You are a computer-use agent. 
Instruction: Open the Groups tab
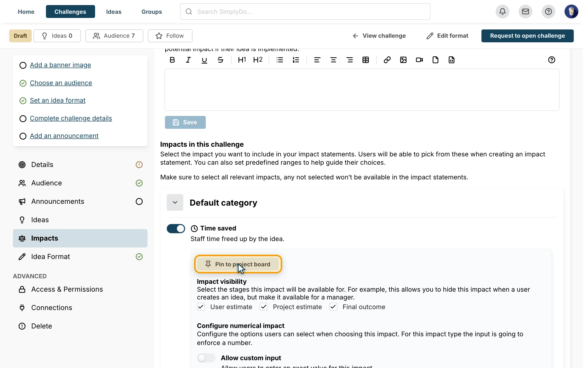[x=152, y=11]
